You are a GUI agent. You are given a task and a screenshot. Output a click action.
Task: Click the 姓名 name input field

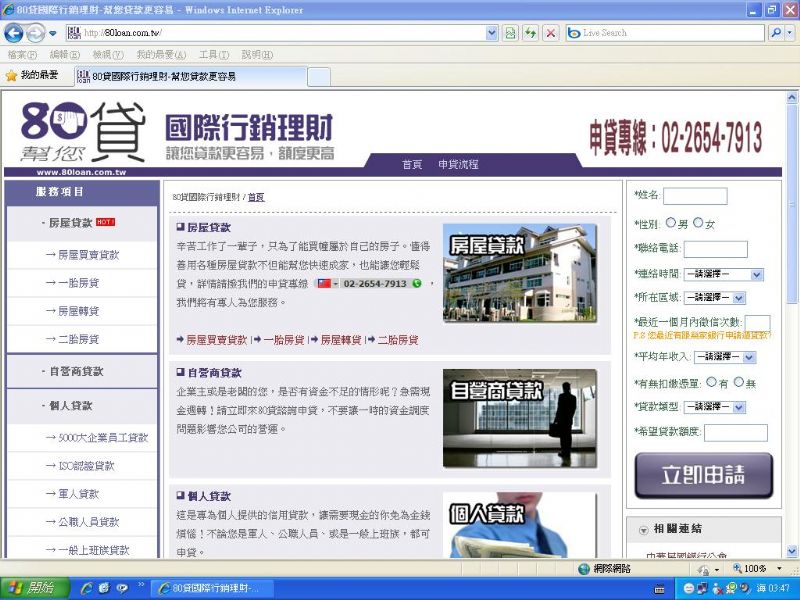[x=696, y=196]
